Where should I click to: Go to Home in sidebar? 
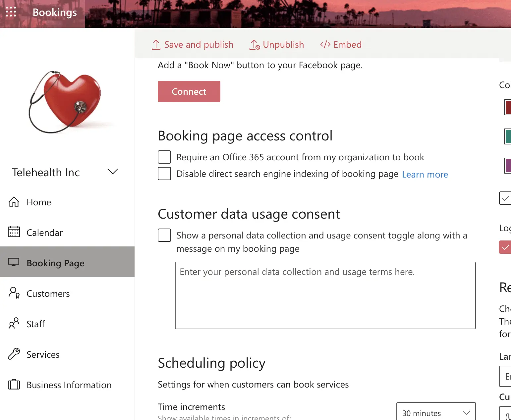67,202
